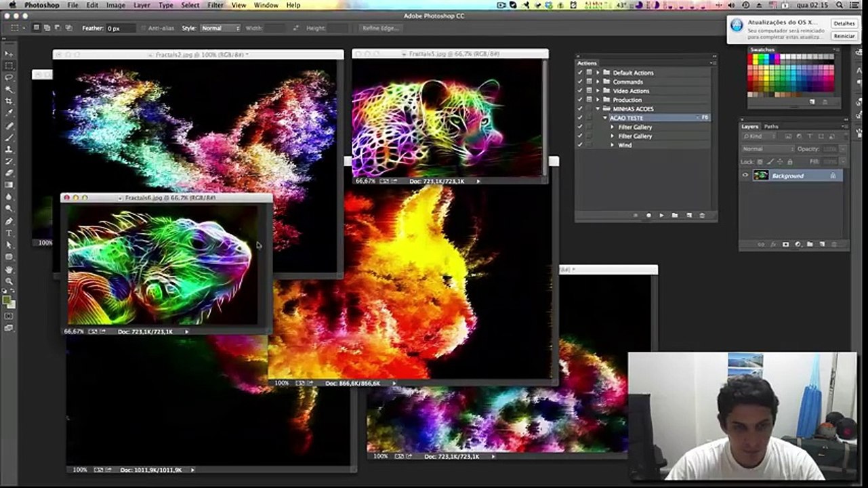868x488 pixels.
Task: Select the Hand tool
Action: click(9, 269)
